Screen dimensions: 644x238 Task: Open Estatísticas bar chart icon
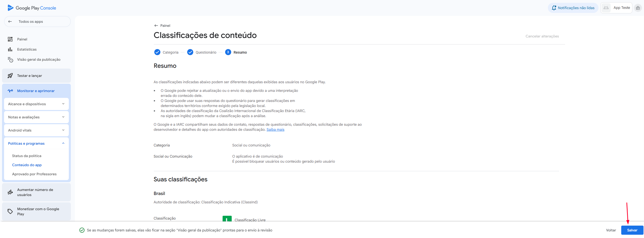click(10, 49)
